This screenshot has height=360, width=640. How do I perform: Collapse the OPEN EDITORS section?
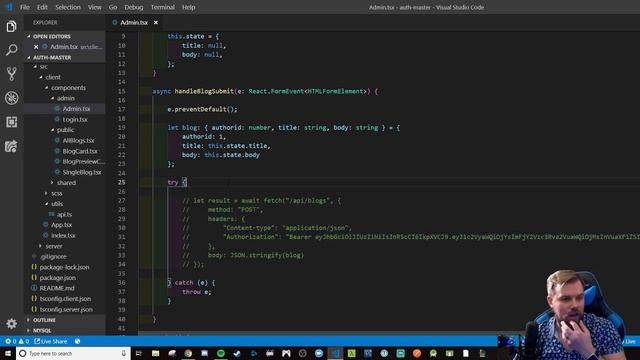click(x=51, y=36)
